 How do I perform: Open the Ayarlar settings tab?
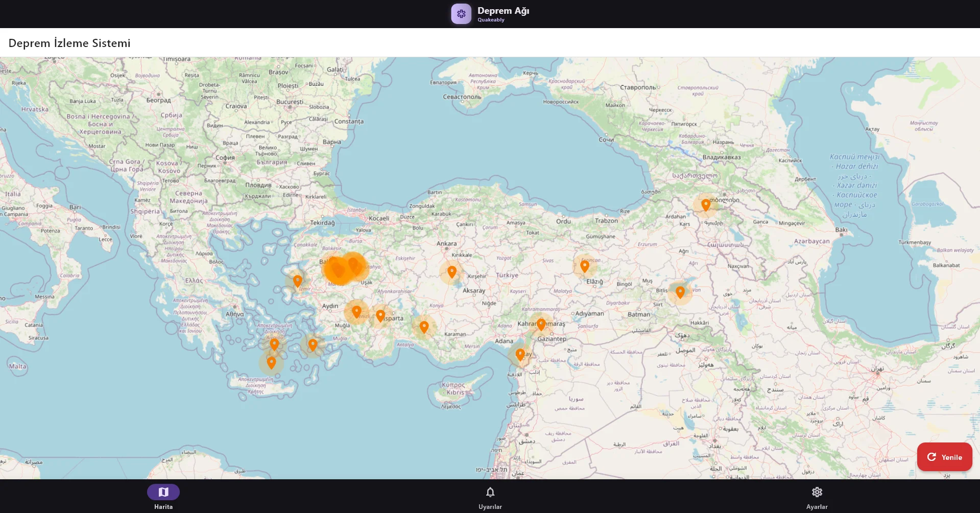[x=817, y=497]
